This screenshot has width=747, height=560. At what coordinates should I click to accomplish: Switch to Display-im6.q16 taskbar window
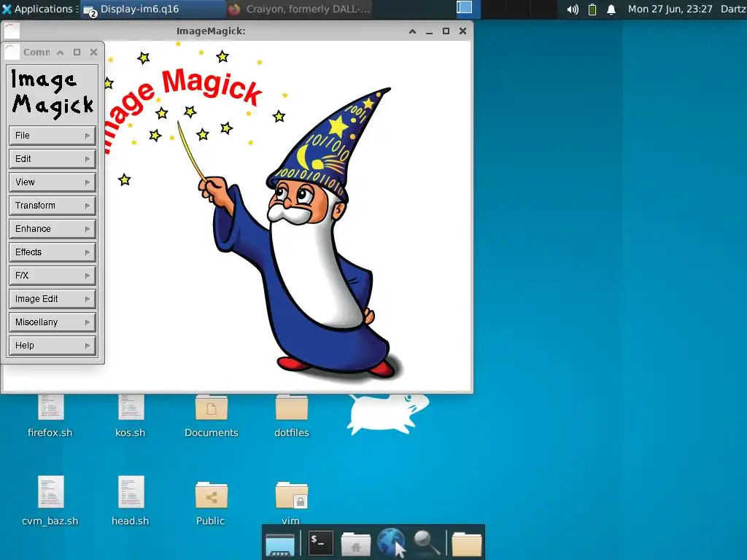(x=153, y=9)
